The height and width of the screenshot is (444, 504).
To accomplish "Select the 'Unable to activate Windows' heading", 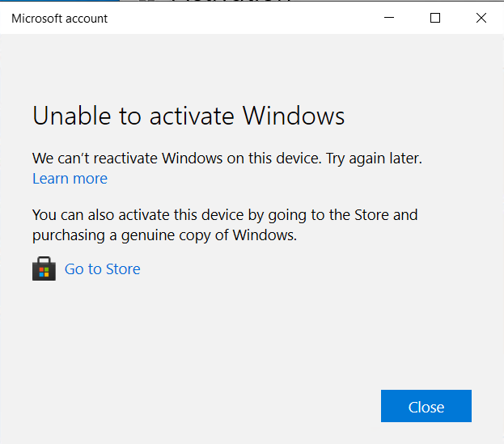I will 188,116.
